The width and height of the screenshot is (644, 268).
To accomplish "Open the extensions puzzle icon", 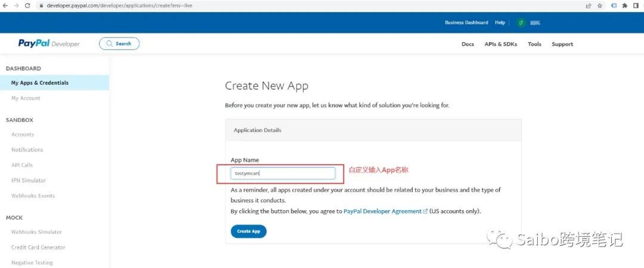I will 625,6.
